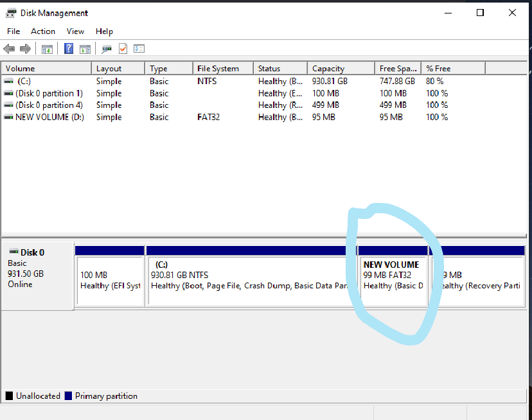Open the View menu
This screenshot has width=532, height=420.
75,31
